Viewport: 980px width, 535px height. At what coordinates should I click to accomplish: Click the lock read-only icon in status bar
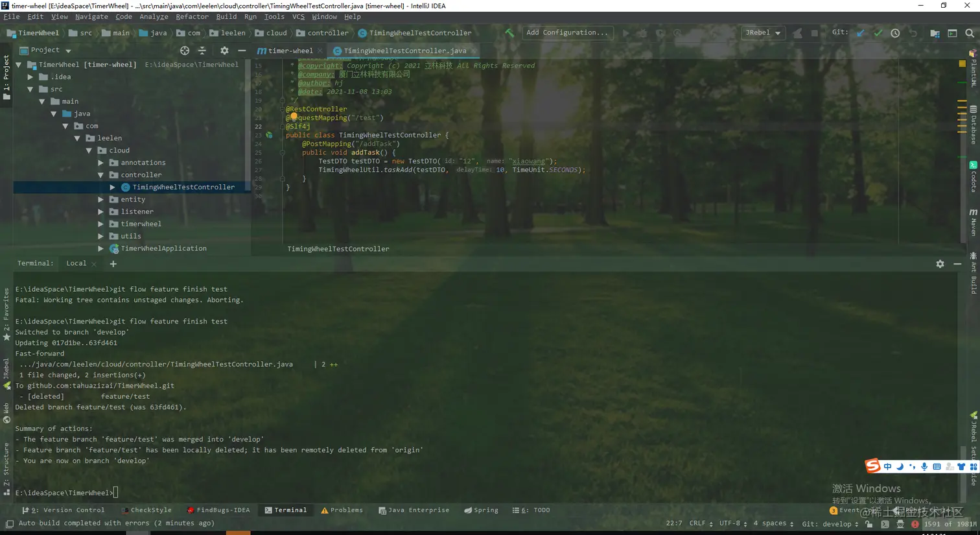(869, 524)
